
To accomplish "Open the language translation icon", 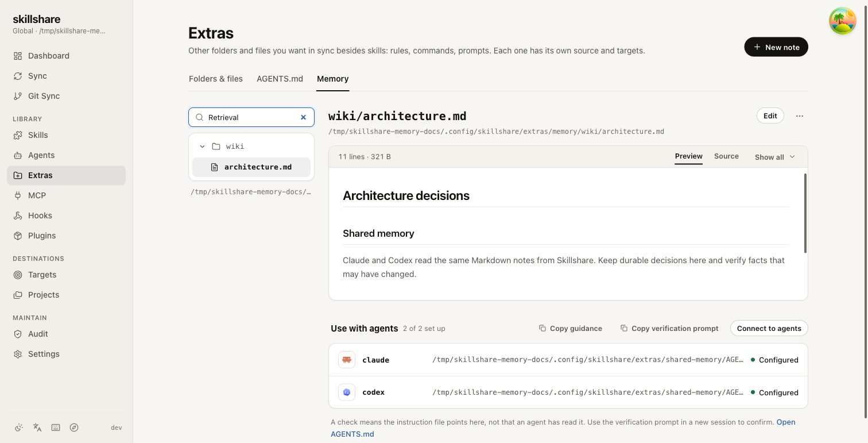I will (x=37, y=427).
